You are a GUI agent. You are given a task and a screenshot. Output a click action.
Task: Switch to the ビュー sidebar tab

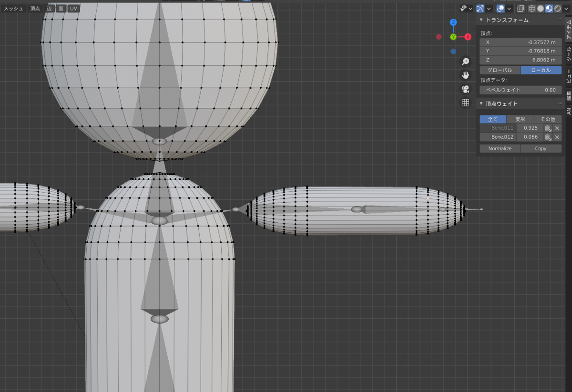568,76
